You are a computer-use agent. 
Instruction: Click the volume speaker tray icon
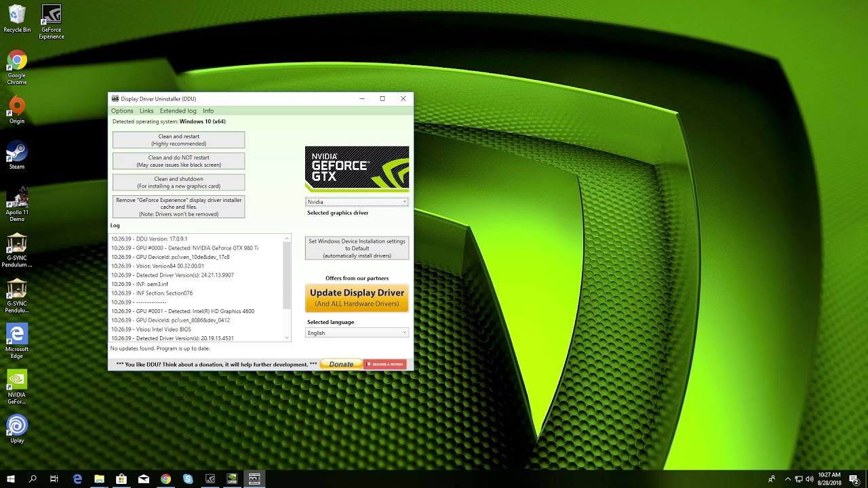click(x=809, y=479)
